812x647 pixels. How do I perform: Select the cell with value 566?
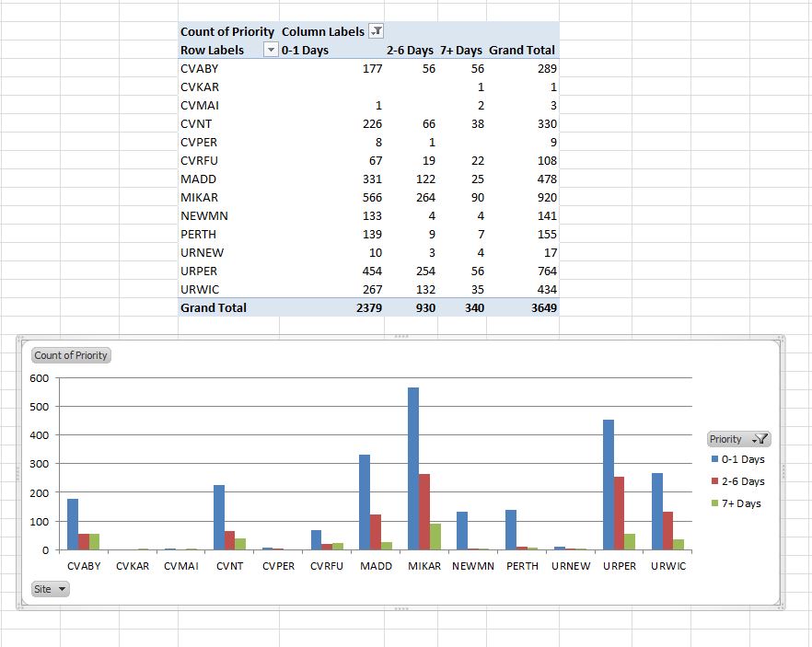click(x=331, y=197)
